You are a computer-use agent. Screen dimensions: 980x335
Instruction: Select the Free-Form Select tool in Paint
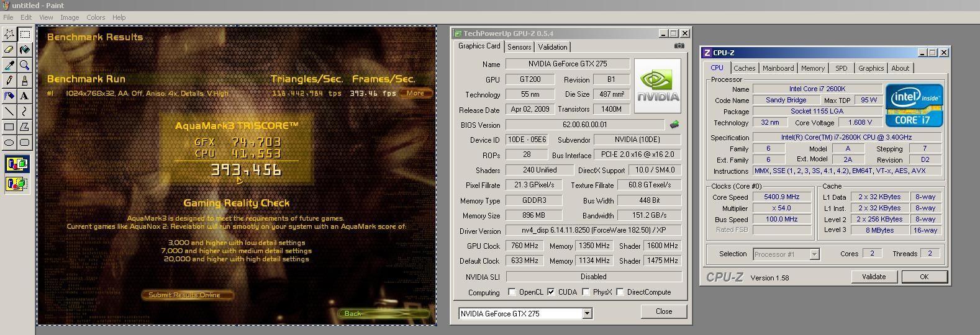[x=9, y=34]
